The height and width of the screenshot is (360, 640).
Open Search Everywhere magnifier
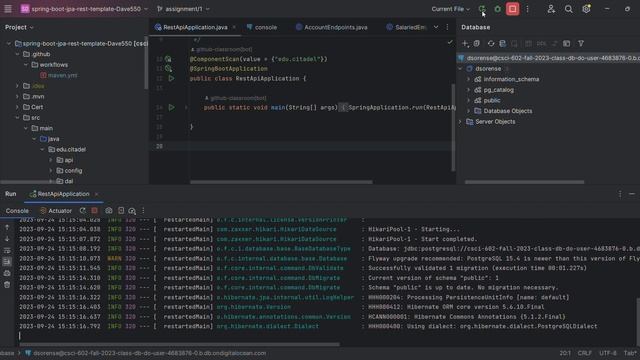point(568,9)
